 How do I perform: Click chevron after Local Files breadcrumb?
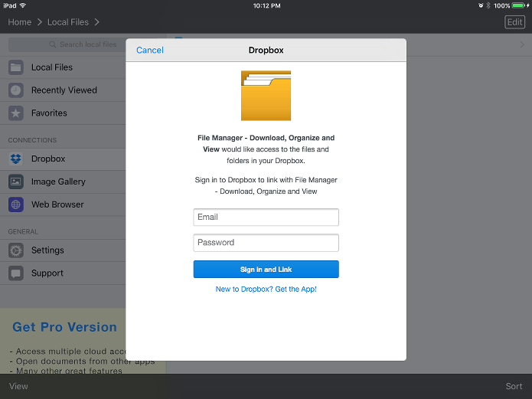point(97,22)
